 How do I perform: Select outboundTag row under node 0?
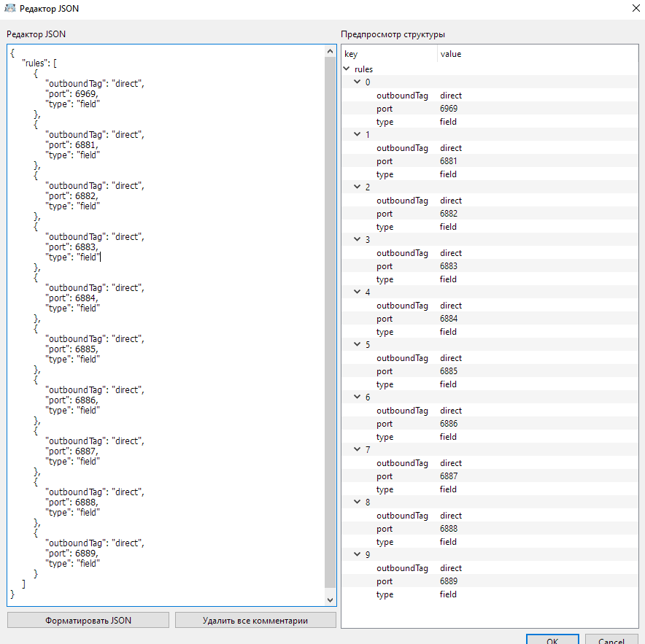[x=490, y=96]
